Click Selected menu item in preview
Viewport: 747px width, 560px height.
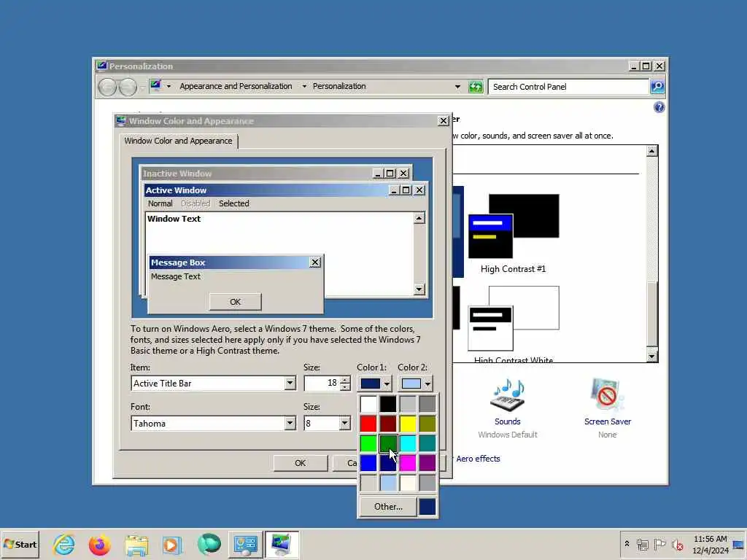[234, 203]
